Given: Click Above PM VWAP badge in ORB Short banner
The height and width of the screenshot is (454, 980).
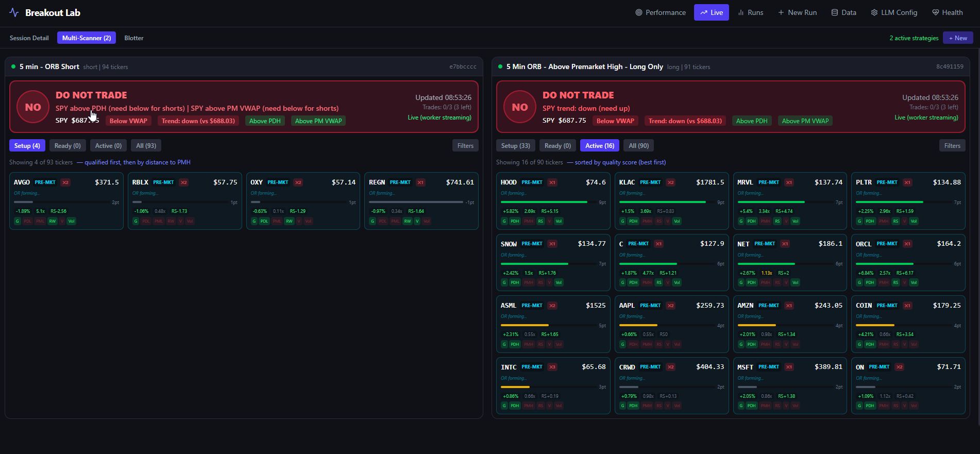Looking at the screenshot, I should tap(318, 121).
